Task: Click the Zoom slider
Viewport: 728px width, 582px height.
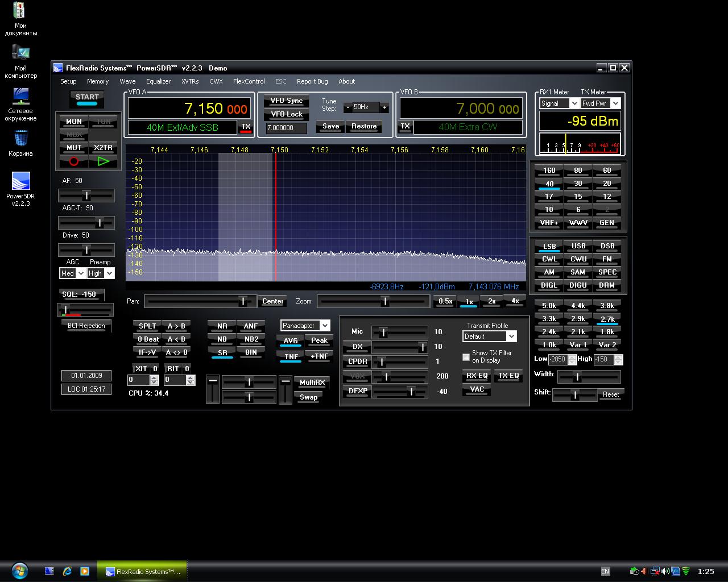Action: (373, 301)
